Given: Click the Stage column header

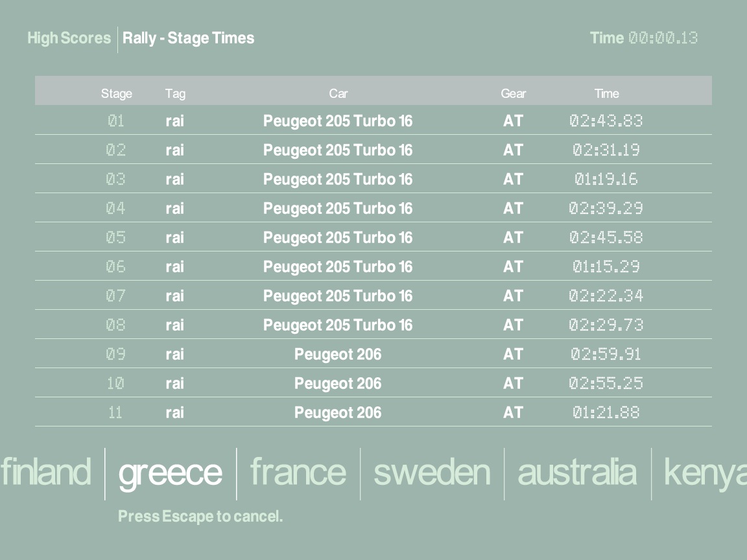Looking at the screenshot, I should pos(117,93).
